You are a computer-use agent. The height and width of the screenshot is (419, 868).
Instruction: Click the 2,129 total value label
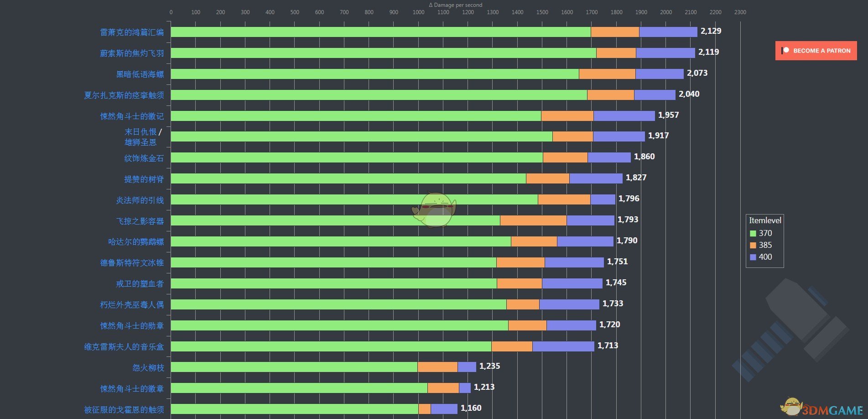(711, 31)
